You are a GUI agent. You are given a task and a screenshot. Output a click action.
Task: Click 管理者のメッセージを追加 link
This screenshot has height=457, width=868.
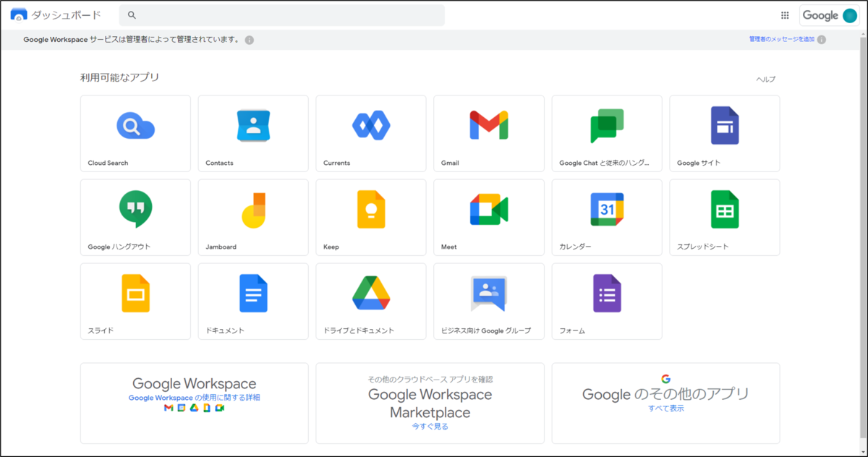[781, 39]
